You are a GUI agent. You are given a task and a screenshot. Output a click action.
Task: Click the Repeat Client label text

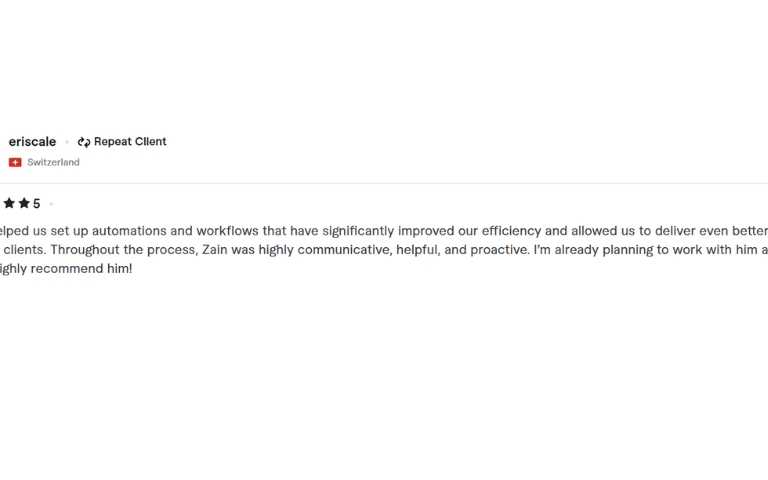point(130,142)
